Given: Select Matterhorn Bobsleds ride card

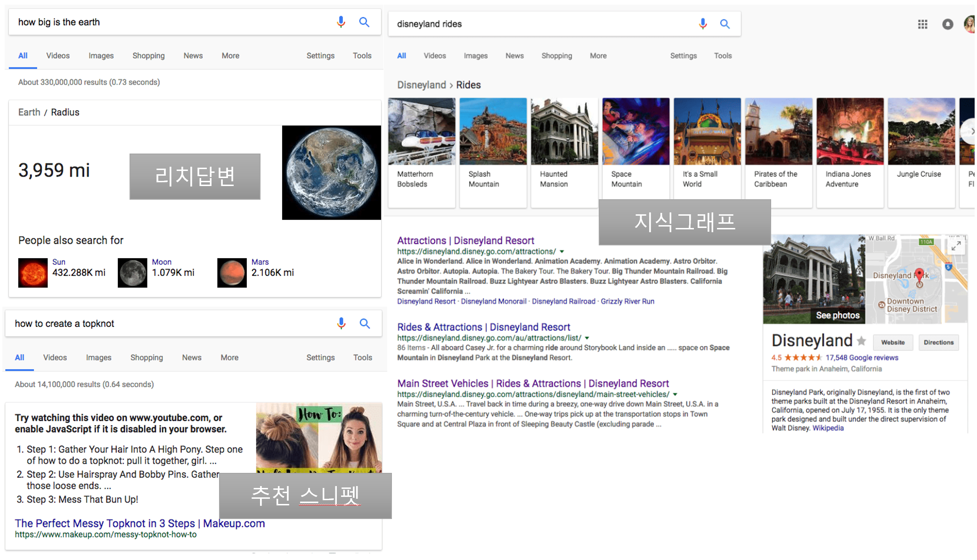Looking at the screenshot, I should (x=422, y=153).
